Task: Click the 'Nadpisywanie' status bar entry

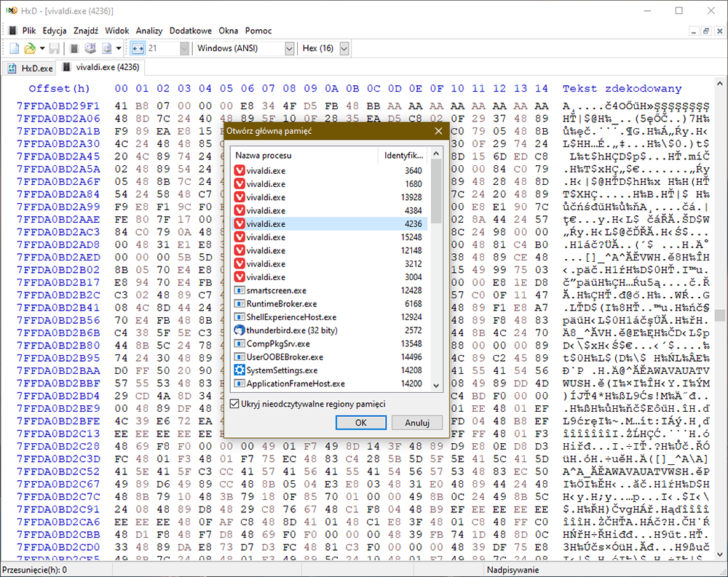Action: (513, 570)
